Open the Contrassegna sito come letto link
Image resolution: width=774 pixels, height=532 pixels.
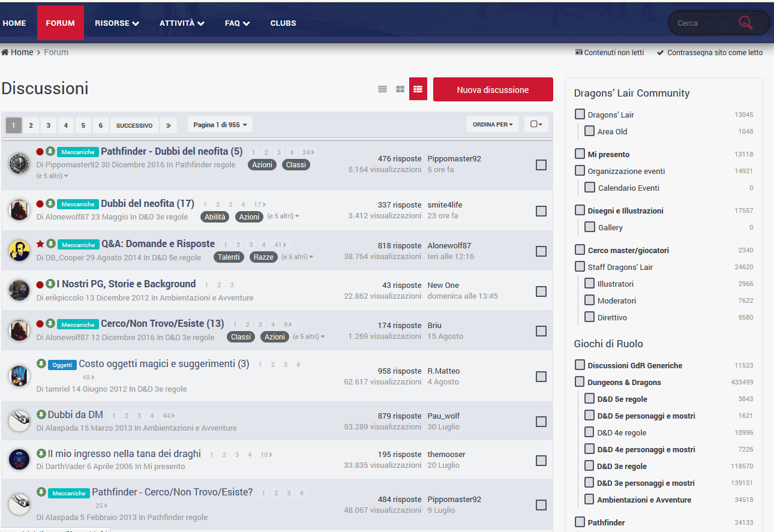click(x=710, y=53)
